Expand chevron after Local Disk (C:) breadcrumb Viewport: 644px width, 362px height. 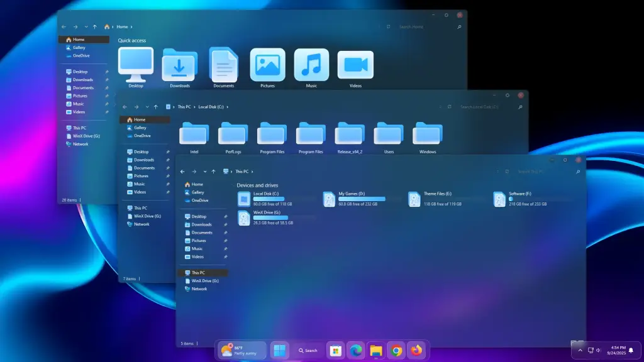click(228, 107)
